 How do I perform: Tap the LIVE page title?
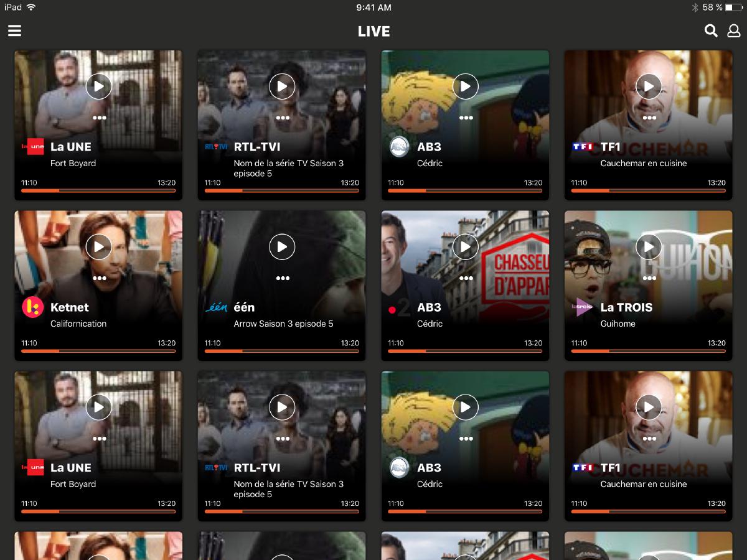[374, 31]
